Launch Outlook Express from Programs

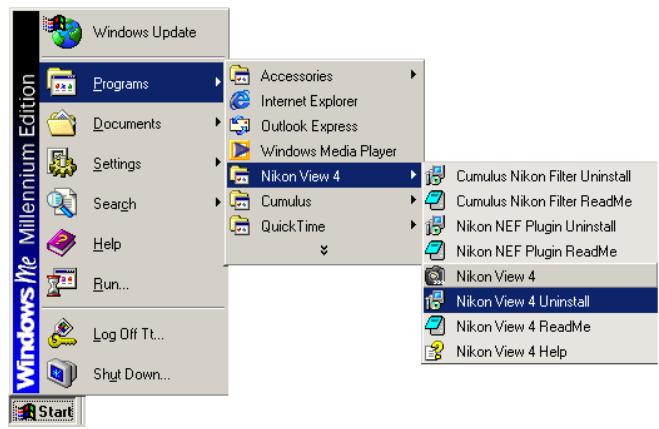point(324,125)
